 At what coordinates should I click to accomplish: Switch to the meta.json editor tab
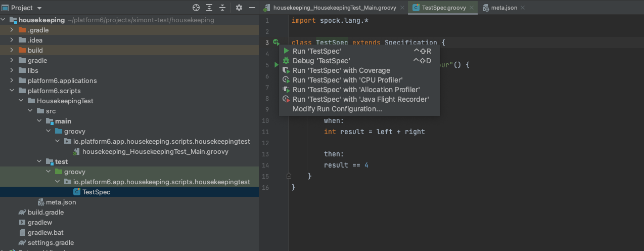504,8
